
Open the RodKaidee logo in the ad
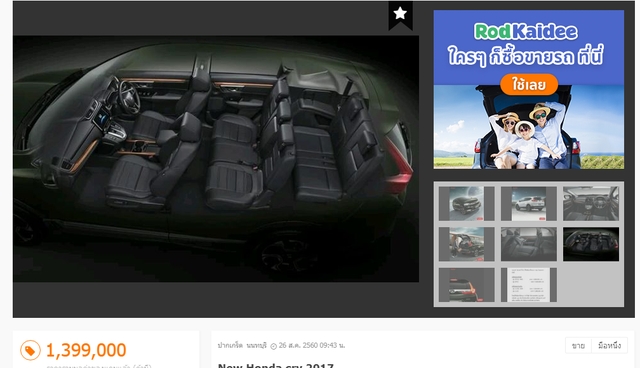click(x=526, y=31)
